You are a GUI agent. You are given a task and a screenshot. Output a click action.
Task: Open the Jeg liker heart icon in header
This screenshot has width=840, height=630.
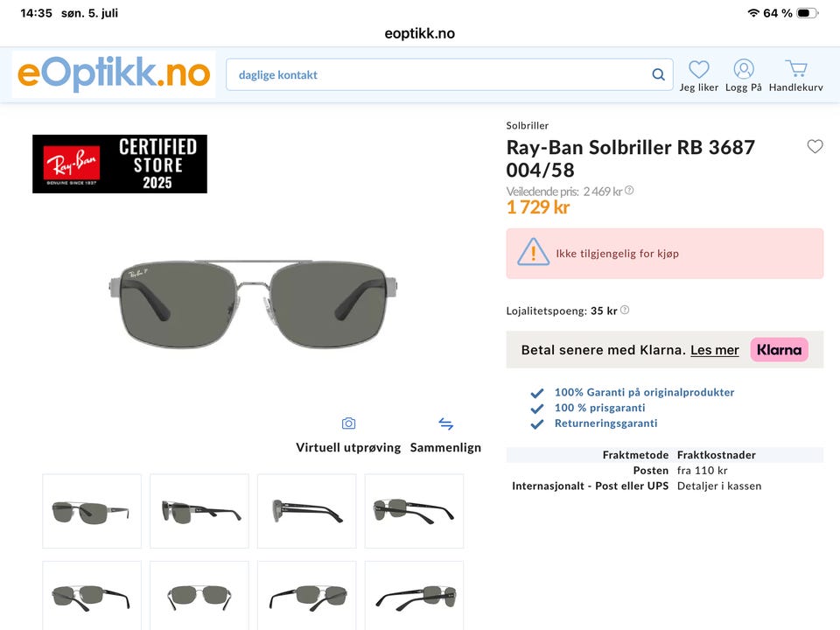click(698, 70)
